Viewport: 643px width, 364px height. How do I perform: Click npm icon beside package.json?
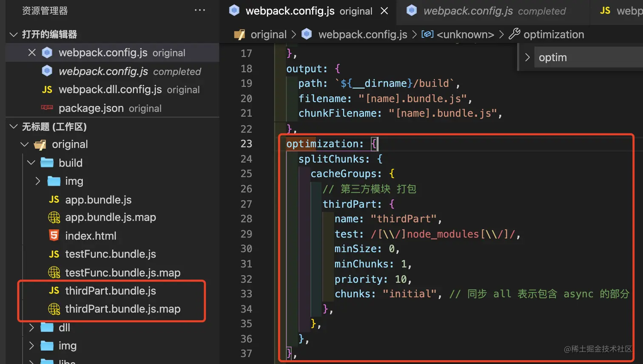point(47,108)
